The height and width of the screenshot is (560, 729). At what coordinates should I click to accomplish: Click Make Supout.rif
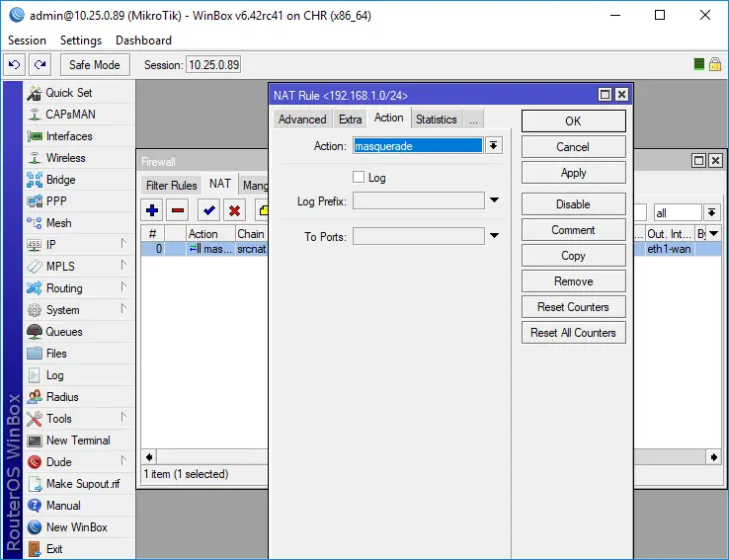point(79,484)
